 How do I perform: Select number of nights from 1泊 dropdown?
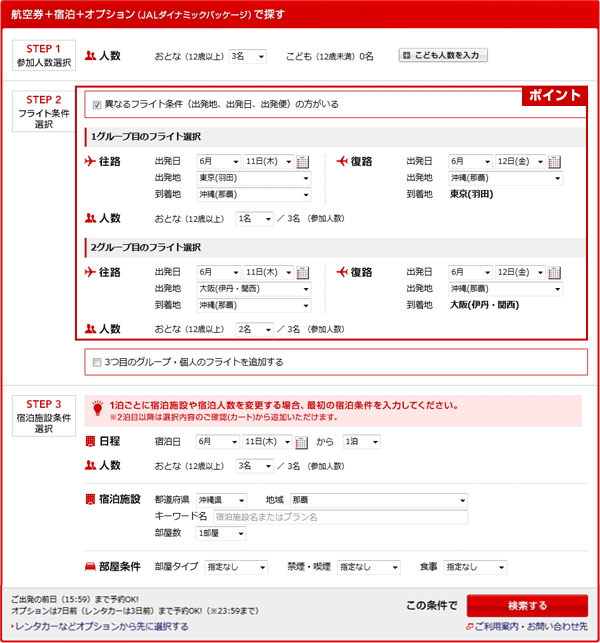362,442
